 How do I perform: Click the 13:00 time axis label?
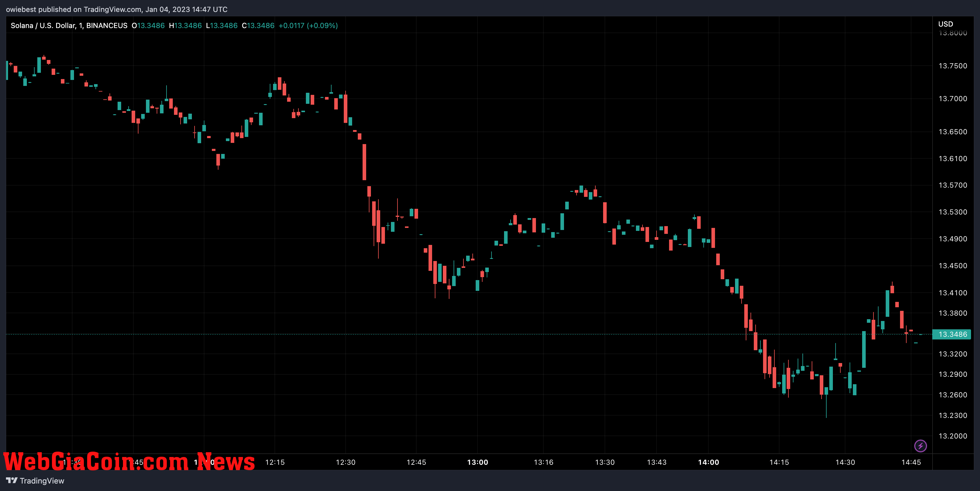(477, 462)
